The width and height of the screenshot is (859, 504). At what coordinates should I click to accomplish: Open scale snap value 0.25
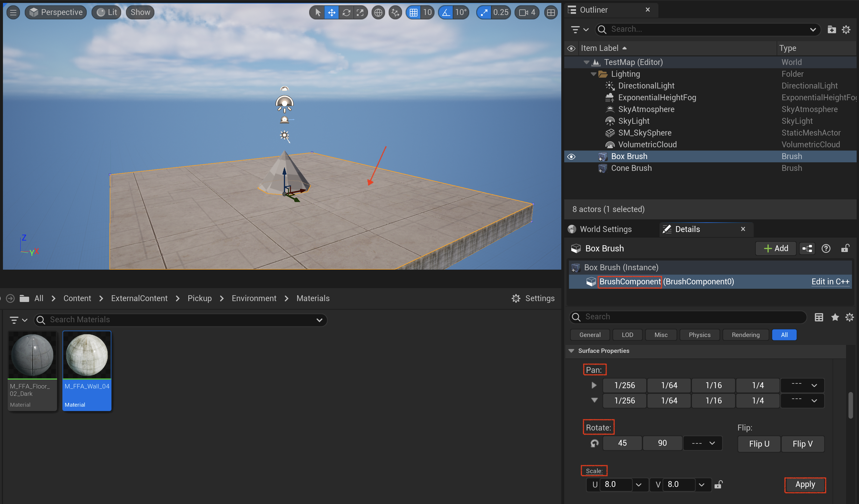[501, 13]
